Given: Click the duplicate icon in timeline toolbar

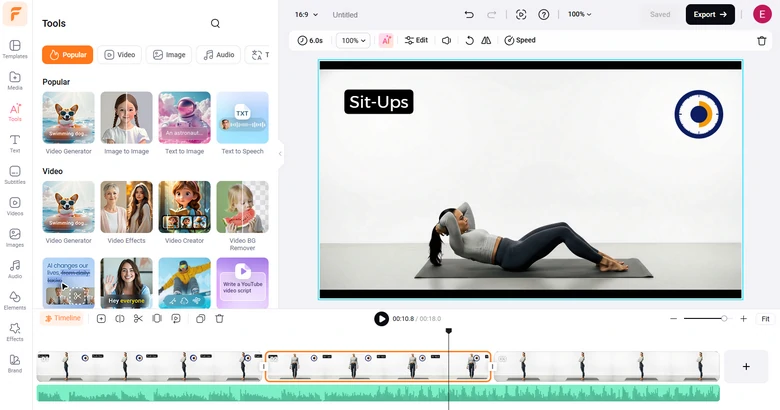Looking at the screenshot, I should (200, 318).
